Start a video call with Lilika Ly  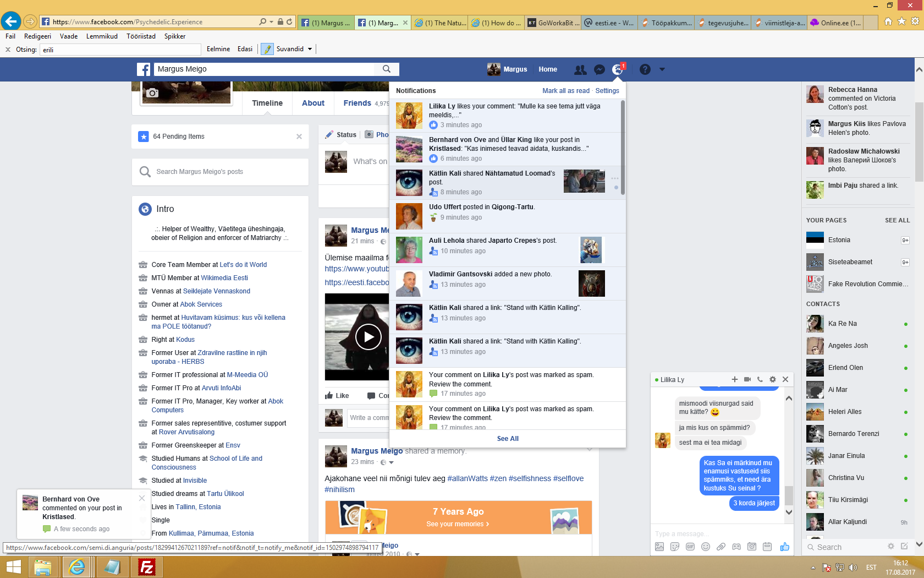coord(747,379)
